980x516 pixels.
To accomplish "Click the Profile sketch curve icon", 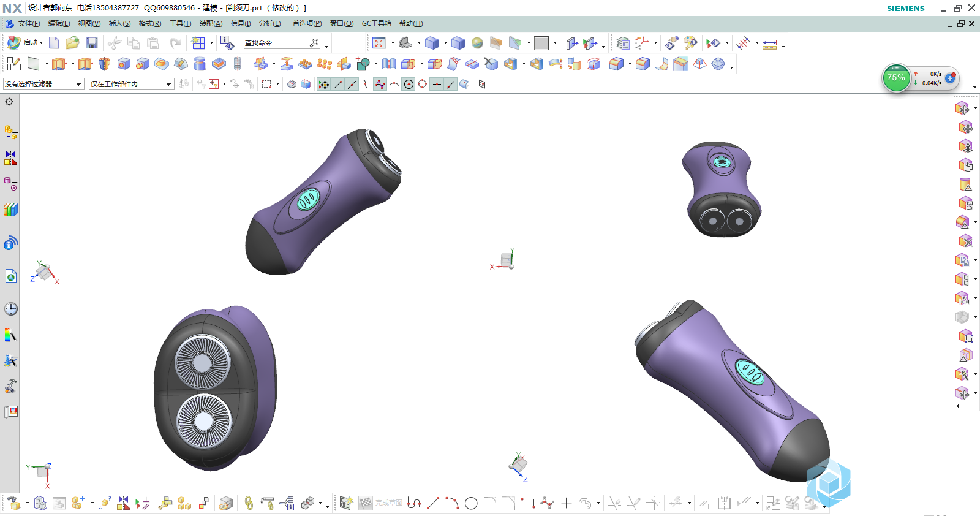I will tap(414, 503).
